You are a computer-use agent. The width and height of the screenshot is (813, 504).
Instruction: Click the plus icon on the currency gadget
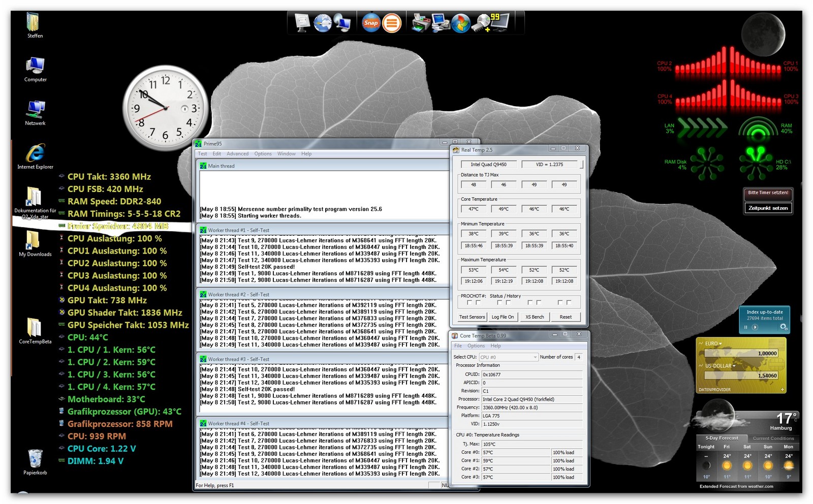tap(782, 390)
